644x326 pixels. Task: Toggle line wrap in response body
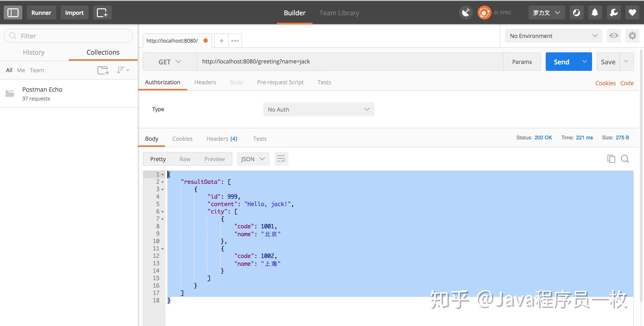pos(281,159)
